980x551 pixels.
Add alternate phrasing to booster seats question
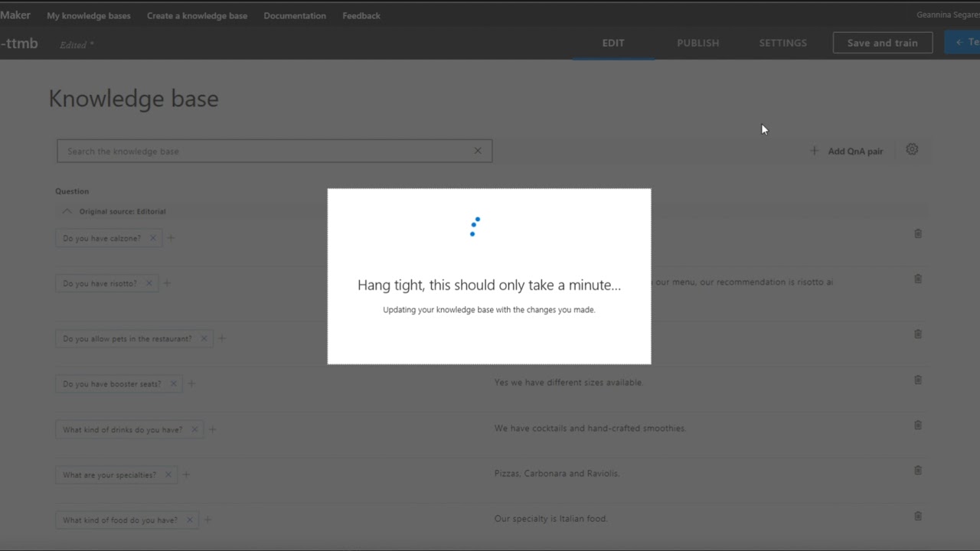191,383
